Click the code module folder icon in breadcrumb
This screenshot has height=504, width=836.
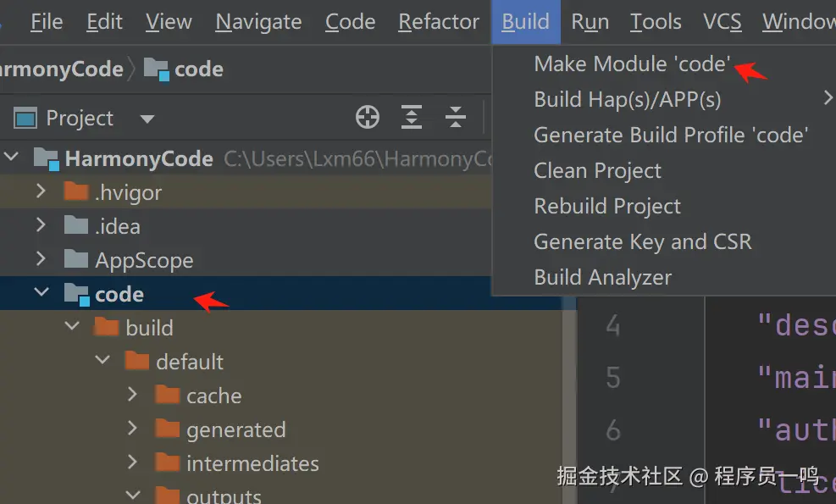tap(157, 69)
